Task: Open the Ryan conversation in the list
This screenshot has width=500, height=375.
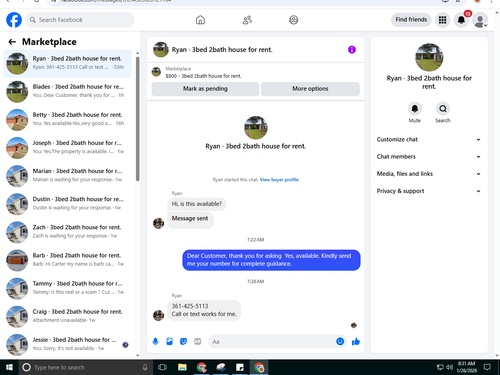Action: (x=67, y=63)
